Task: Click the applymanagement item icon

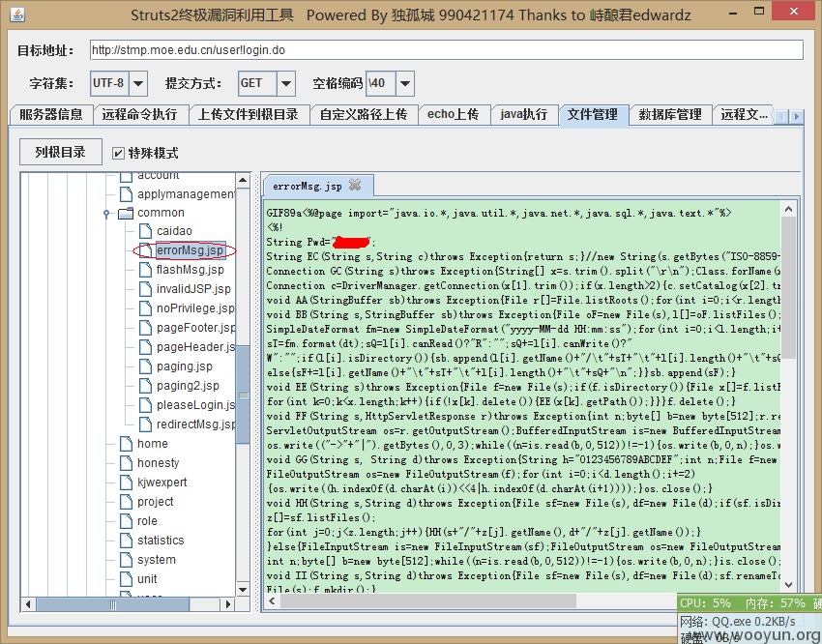Action: pyautogui.click(x=127, y=194)
